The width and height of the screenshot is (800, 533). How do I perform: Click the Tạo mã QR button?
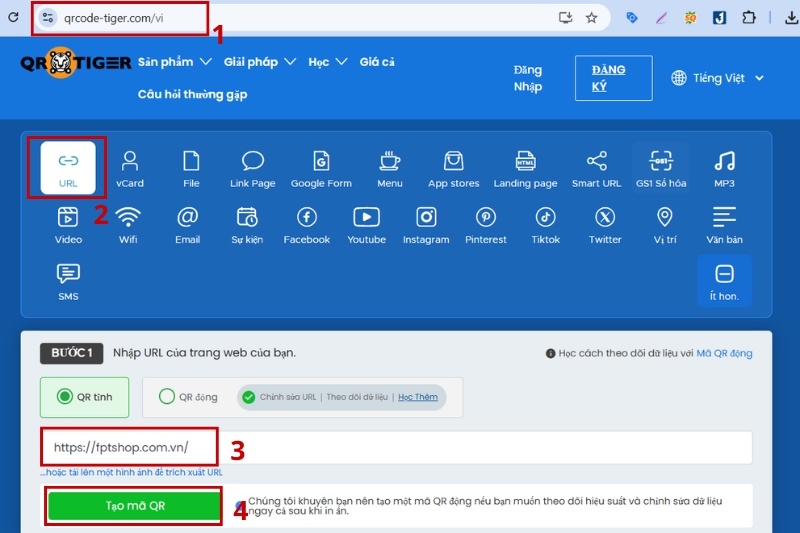135,506
